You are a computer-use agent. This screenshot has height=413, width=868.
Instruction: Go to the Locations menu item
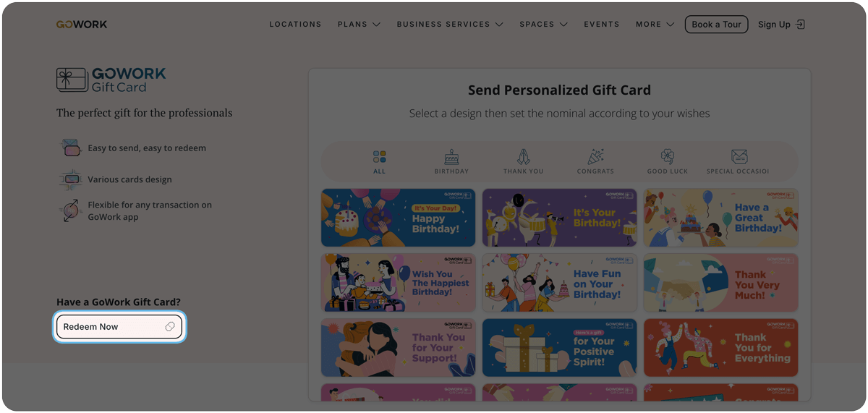tap(295, 24)
